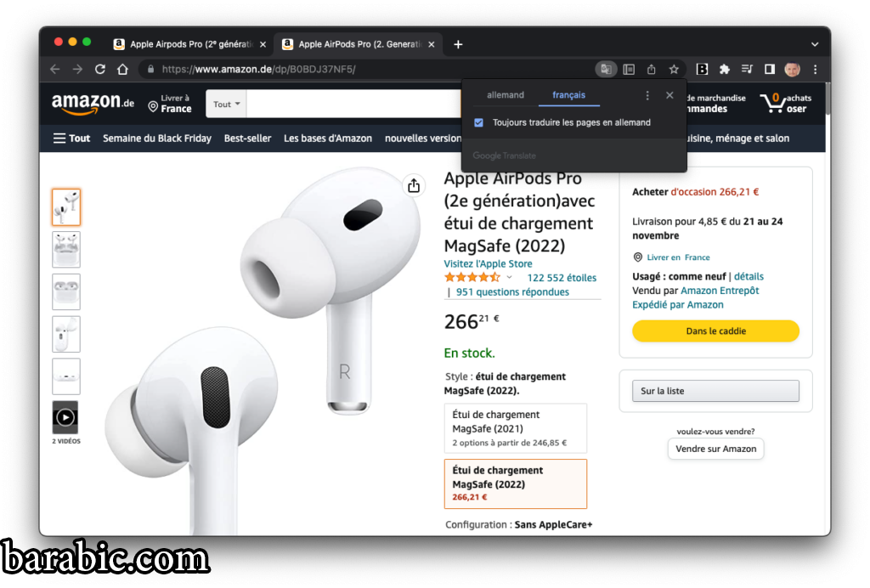Go to the browser home page icon
Screen dimensions: 870x588
[x=122, y=70]
